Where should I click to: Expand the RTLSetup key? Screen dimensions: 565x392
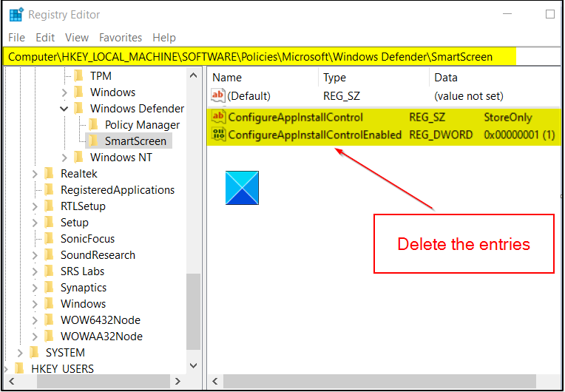pos(35,206)
